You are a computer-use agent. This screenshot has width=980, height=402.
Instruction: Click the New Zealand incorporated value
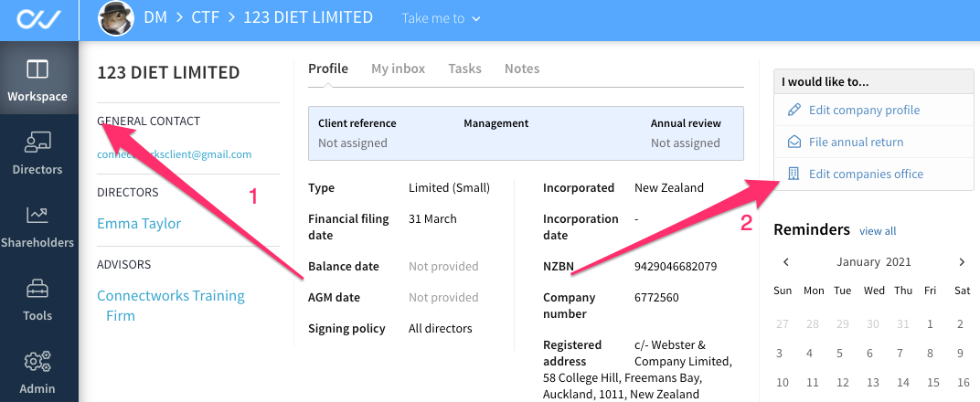pyautogui.click(x=669, y=188)
